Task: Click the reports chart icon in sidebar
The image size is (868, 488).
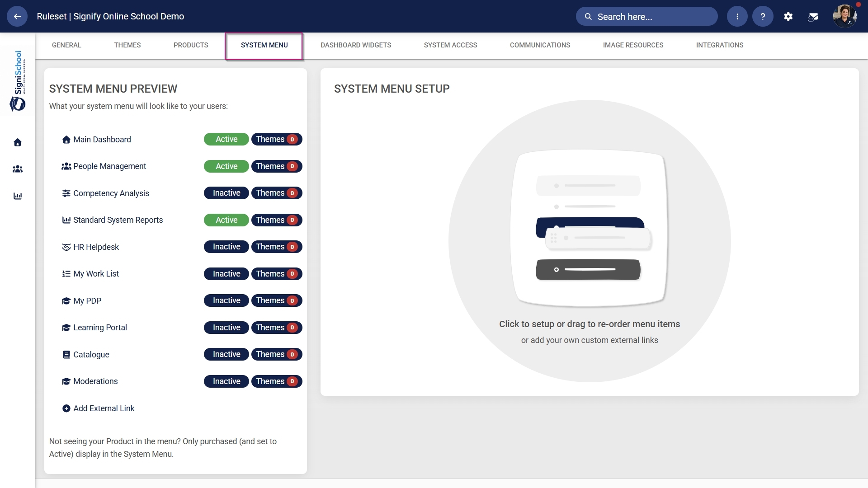Action: click(18, 196)
